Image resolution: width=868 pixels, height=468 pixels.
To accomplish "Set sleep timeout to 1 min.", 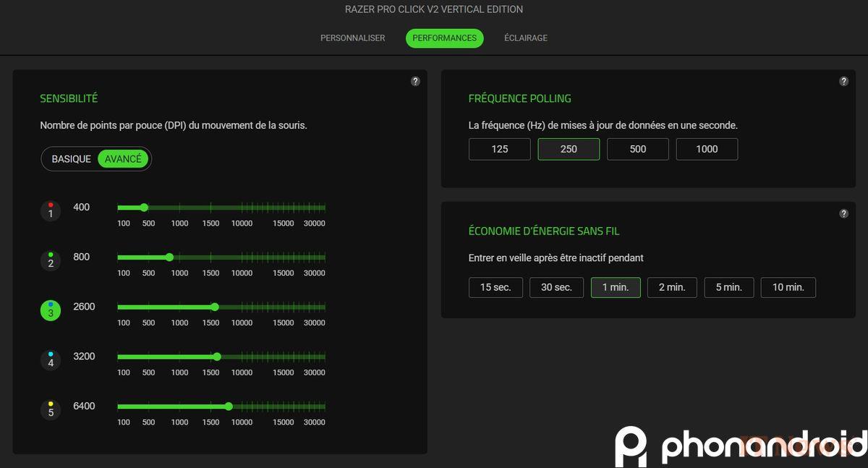I will (x=616, y=287).
